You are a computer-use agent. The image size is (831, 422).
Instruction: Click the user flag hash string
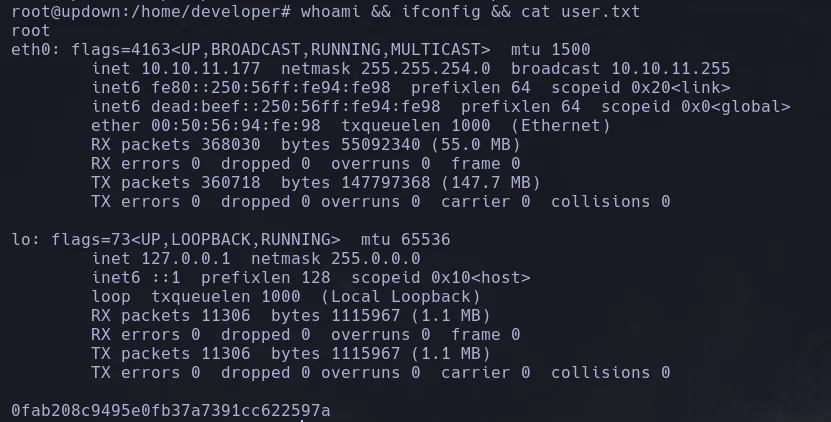(x=171, y=410)
